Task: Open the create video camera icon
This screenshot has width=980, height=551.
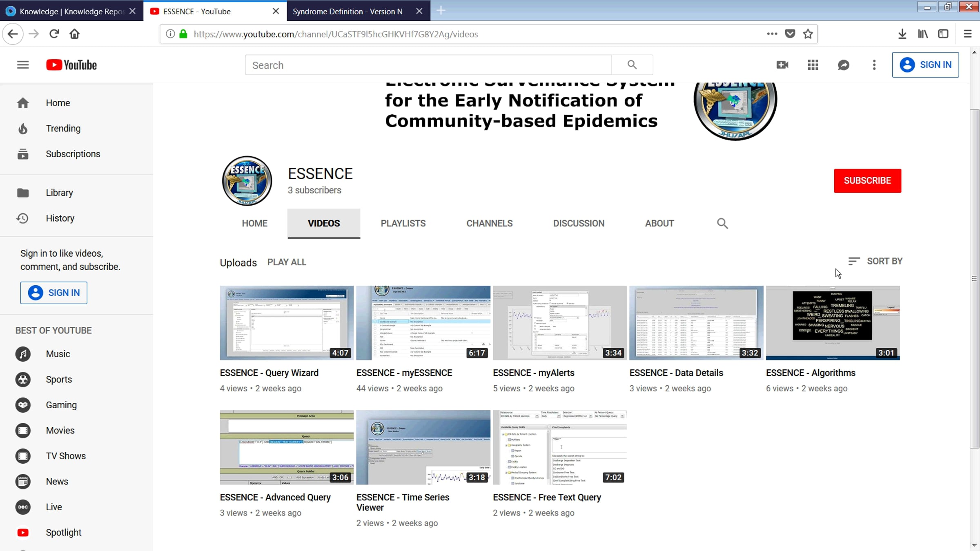Action: 782,65
